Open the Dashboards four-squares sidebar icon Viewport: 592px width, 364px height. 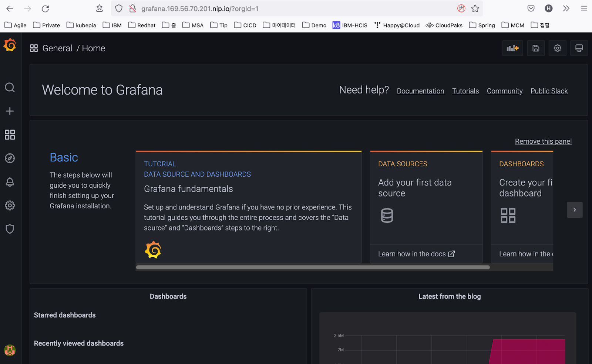tap(10, 135)
